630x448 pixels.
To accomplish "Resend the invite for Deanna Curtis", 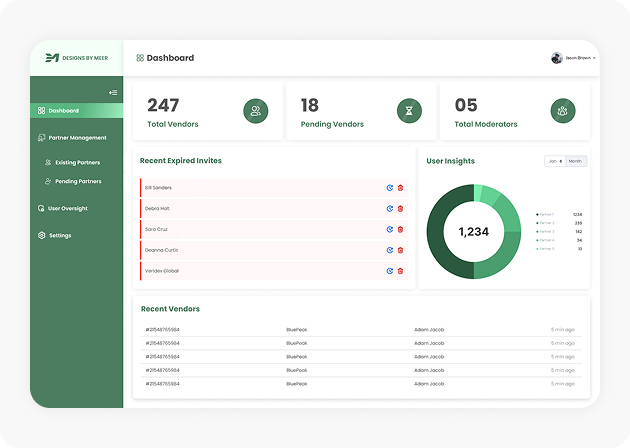I will 389,250.
